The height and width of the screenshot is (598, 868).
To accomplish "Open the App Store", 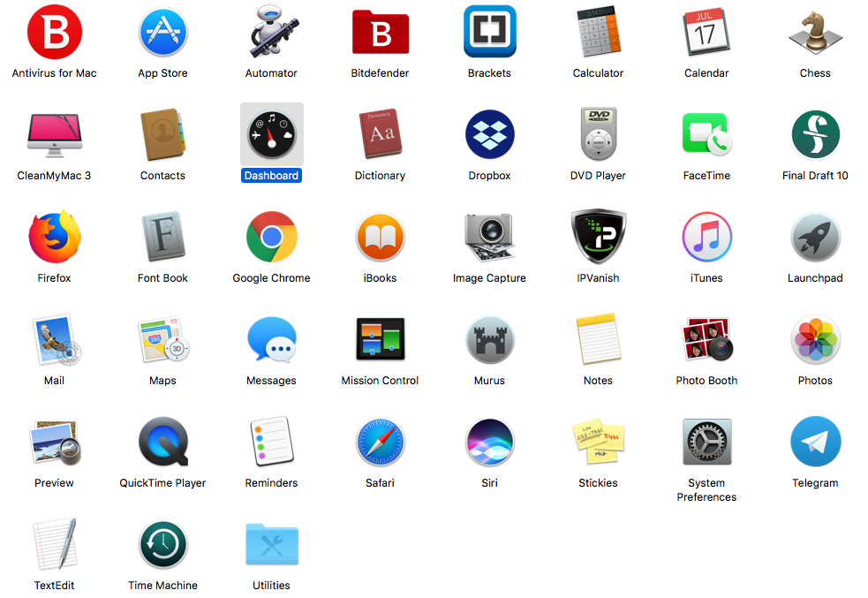I will (162, 33).
